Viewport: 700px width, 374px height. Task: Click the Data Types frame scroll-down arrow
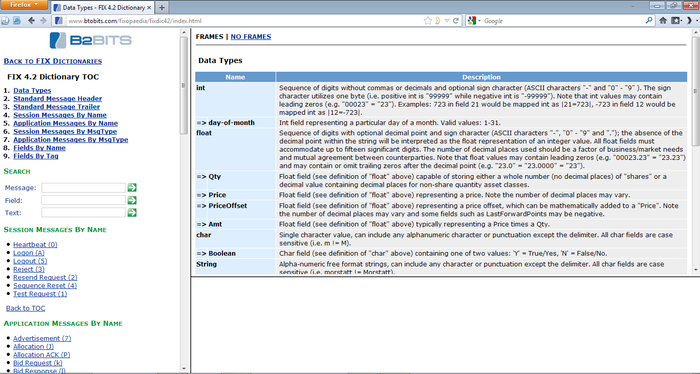(695, 270)
